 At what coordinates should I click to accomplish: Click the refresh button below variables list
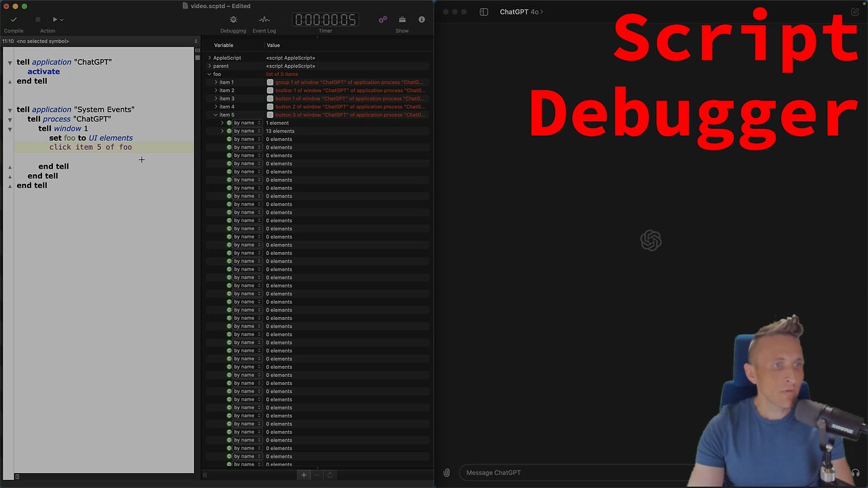point(330,475)
